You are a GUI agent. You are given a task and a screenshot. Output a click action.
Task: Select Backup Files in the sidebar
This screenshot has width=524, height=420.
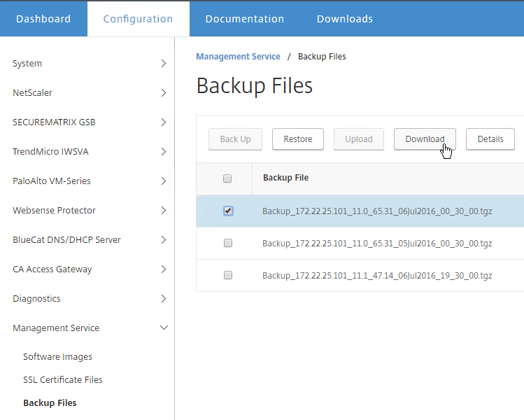[x=50, y=403]
